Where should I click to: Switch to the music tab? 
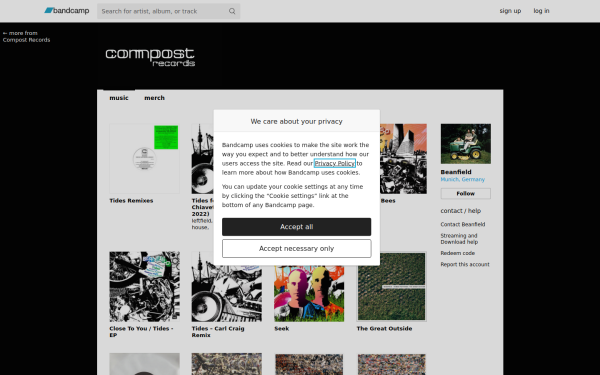click(x=119, y=98)
